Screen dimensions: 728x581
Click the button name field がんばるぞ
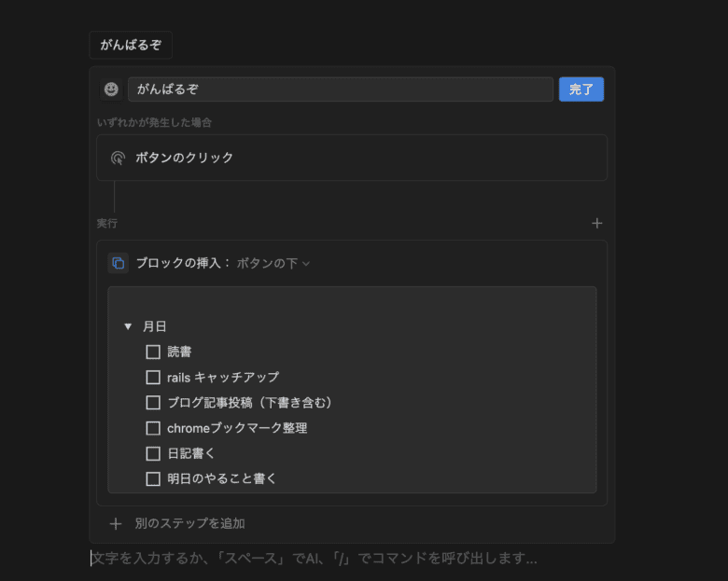click(x=341, y=90)
